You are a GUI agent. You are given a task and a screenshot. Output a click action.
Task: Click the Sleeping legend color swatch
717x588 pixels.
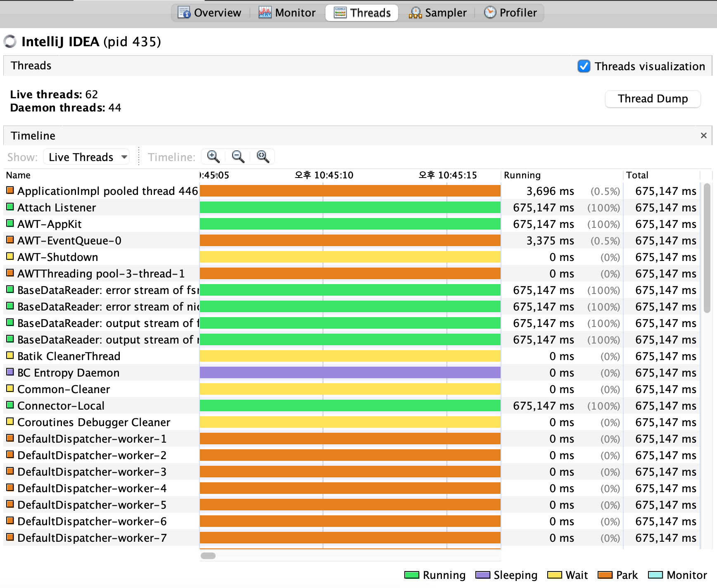[483, 575]
